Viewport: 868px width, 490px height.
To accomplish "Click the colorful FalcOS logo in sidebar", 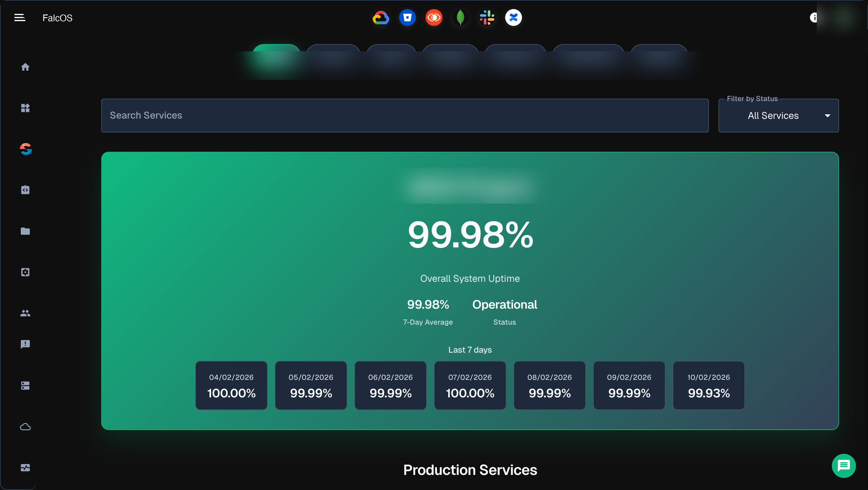I will [25, 149].
